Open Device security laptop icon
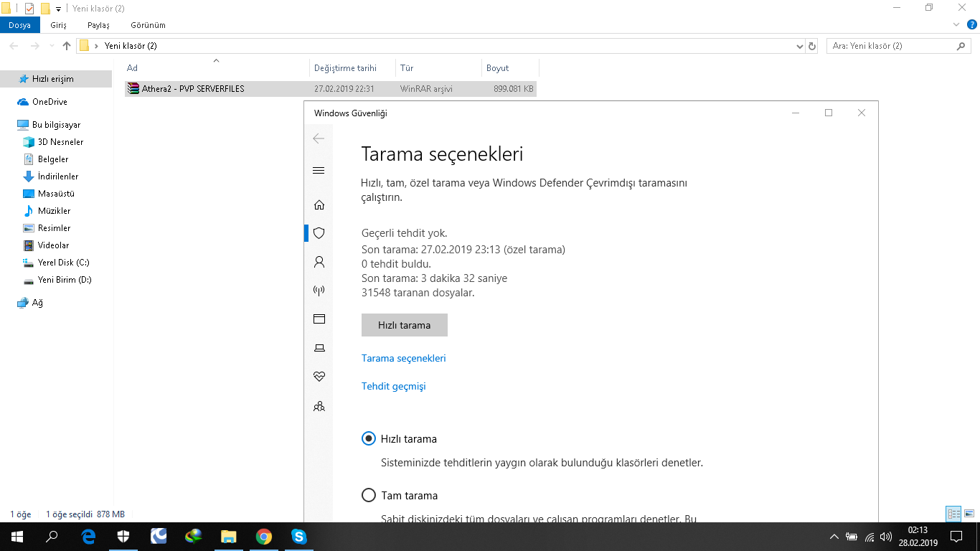 pos(319,348)
